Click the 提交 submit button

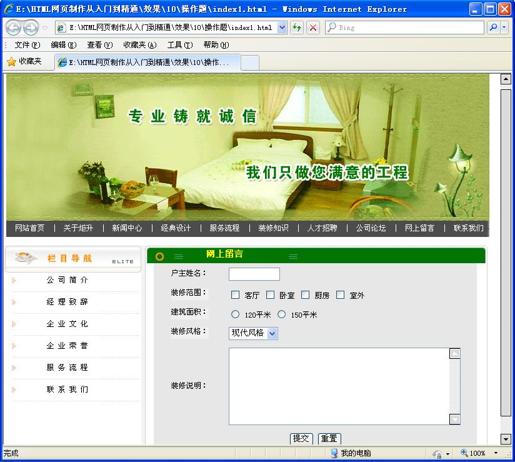pyautogui.click(x=301, y=438)
